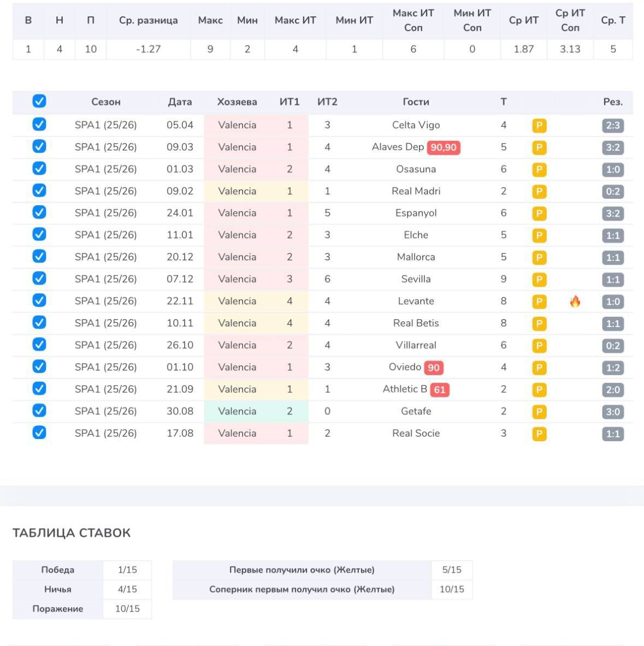Click the Valencia cell in green Getafe row
This screenshot has width=644, height=646.
(x=237, y=411)
